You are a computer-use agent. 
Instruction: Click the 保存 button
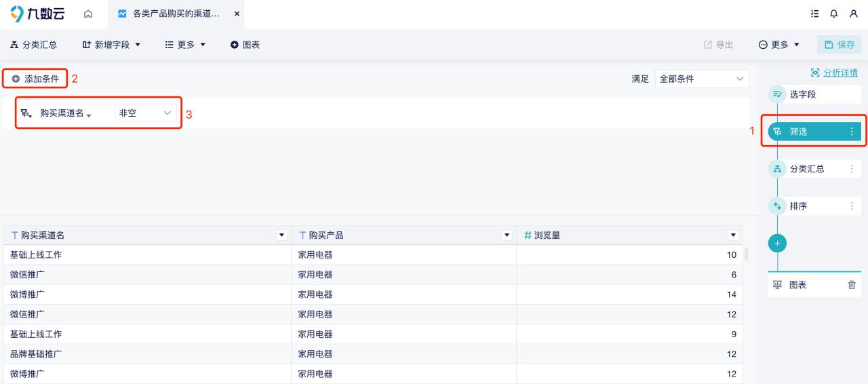click(x=840, y=45)
